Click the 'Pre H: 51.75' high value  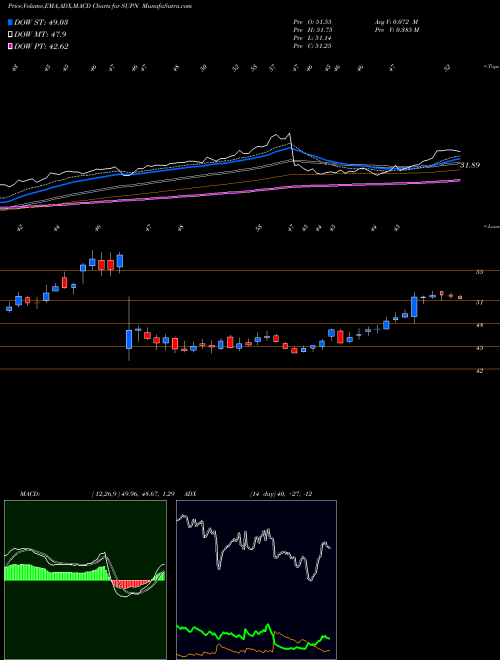click(x=312, y=30)
